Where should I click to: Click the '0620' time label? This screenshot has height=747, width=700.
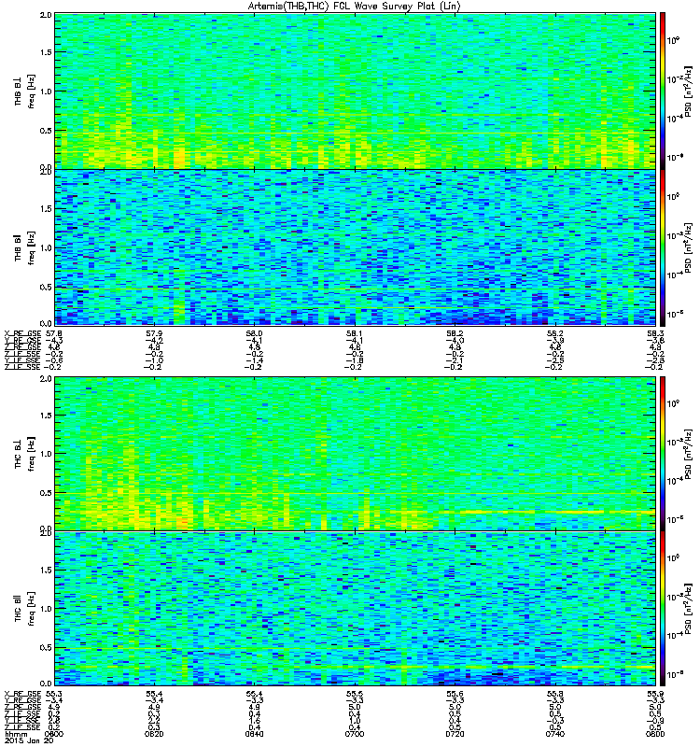coord(154,734)
